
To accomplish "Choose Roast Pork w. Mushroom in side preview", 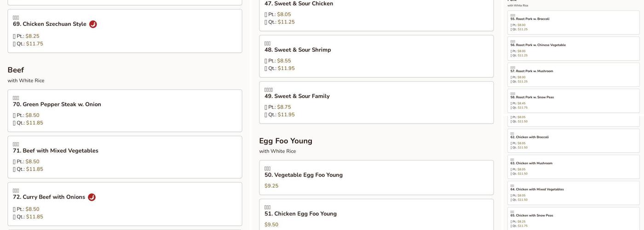I will 532,71.
